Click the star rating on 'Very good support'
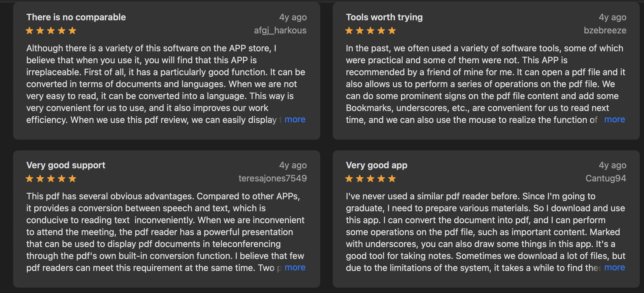The height and width of the screenshot is (293, 644). click(x=51, y=178)
